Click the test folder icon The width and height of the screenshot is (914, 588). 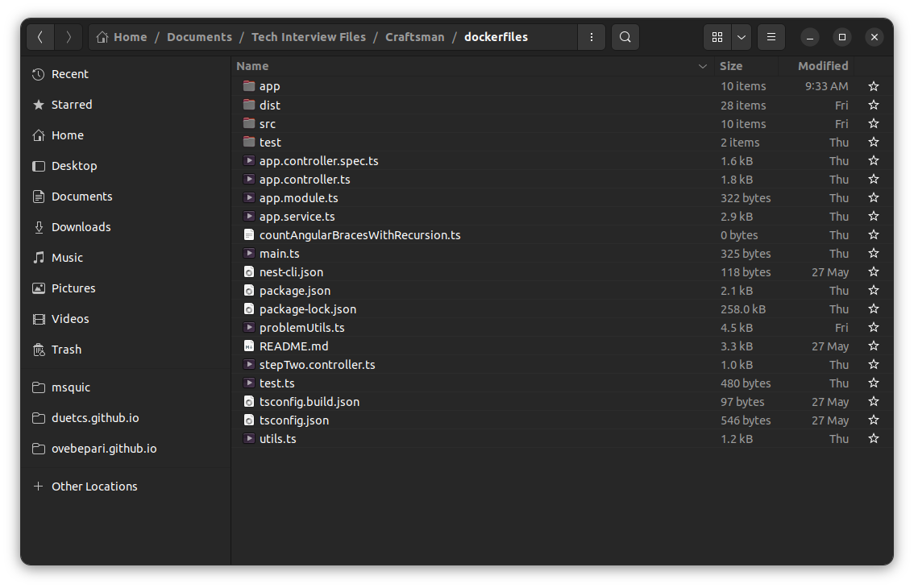click(249, 142)
